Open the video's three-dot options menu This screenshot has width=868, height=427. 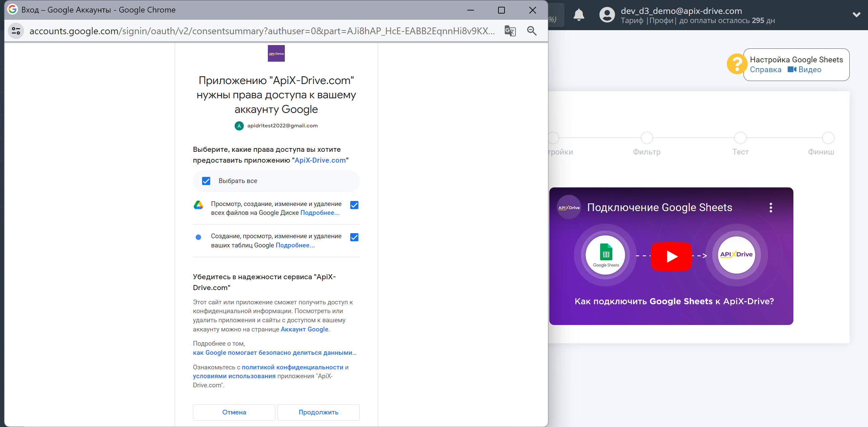point(771,207)
